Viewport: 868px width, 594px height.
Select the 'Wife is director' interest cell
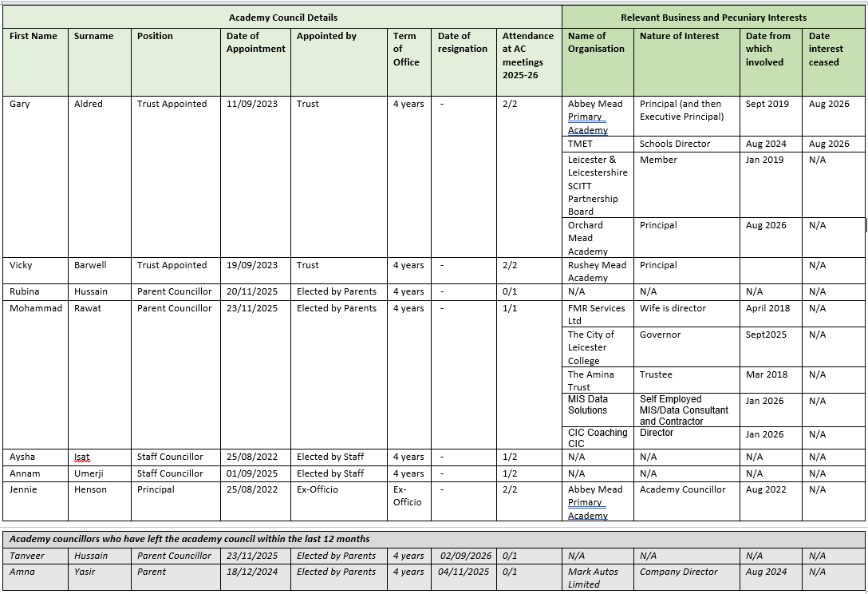coord(687,315)
